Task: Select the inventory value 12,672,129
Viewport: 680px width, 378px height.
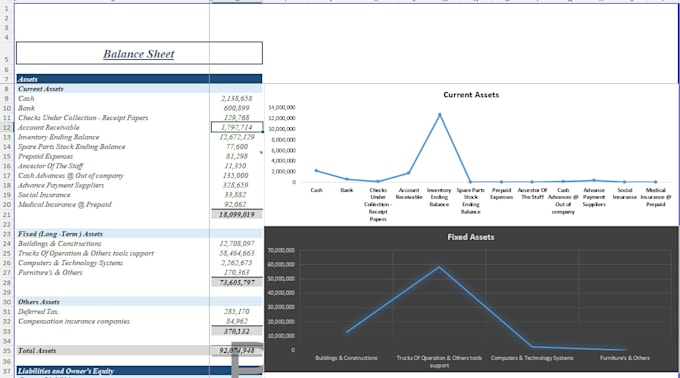Action: click(236, 137)
